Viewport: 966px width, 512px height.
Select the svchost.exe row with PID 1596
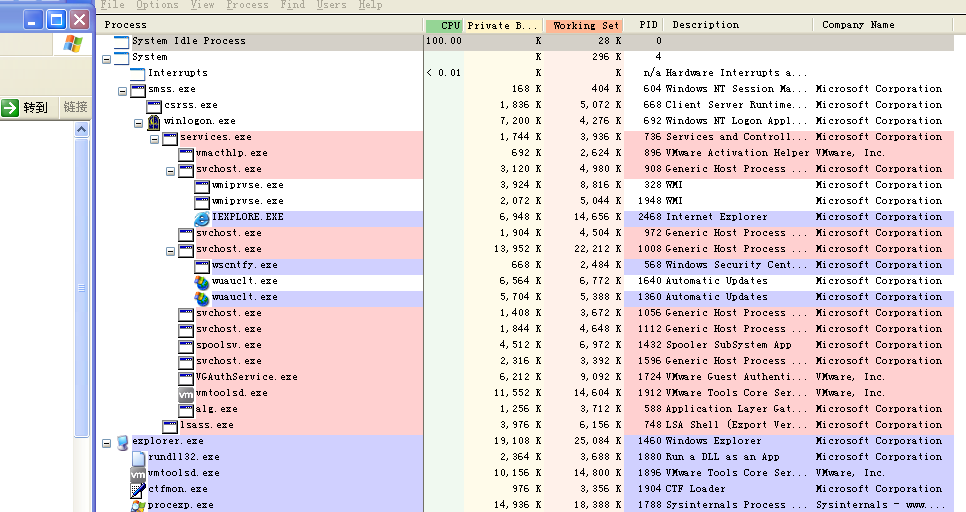[x=525, y=362]
